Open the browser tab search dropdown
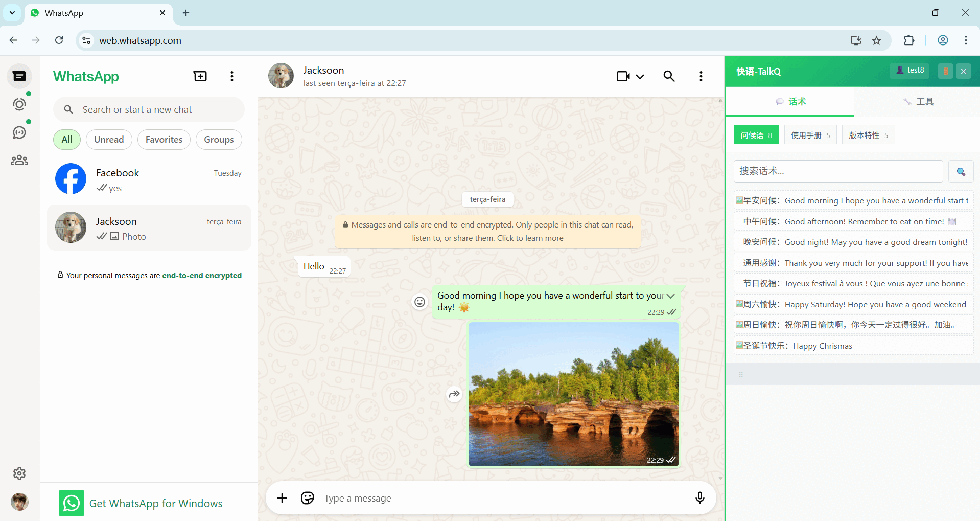The width and height of the screenshot is (980, 521). (12, 13)
